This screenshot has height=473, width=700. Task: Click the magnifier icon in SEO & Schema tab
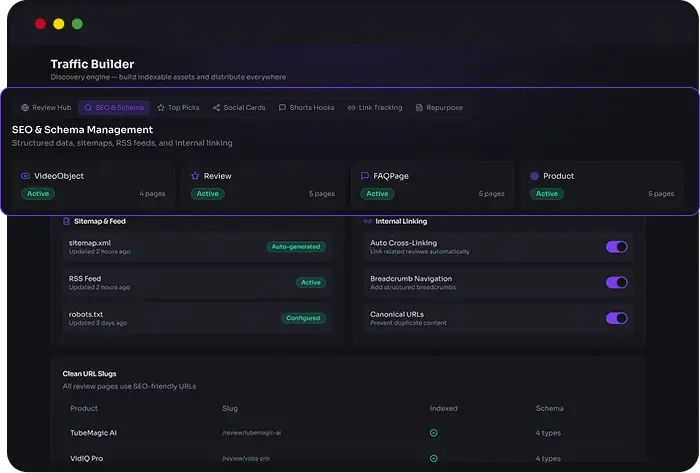(88, 108)
